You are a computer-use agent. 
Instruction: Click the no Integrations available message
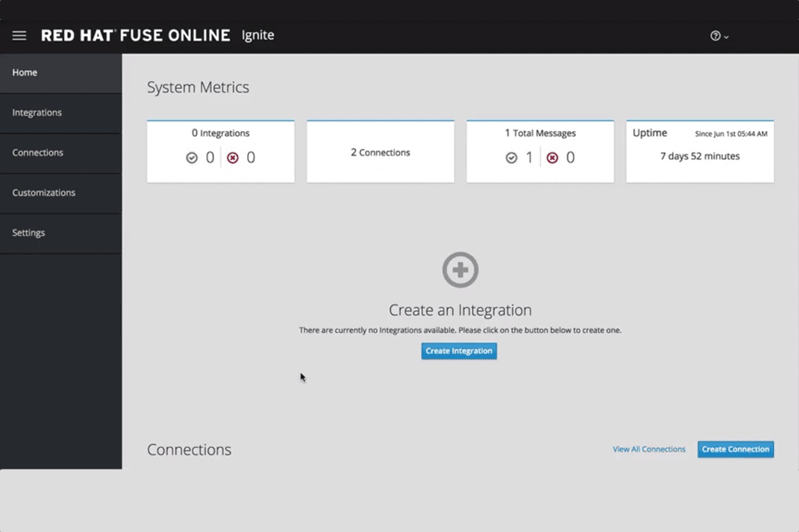460,330
